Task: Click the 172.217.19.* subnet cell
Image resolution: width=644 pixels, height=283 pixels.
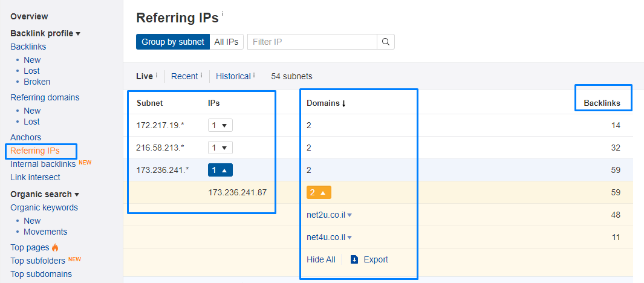Action: 160,125
